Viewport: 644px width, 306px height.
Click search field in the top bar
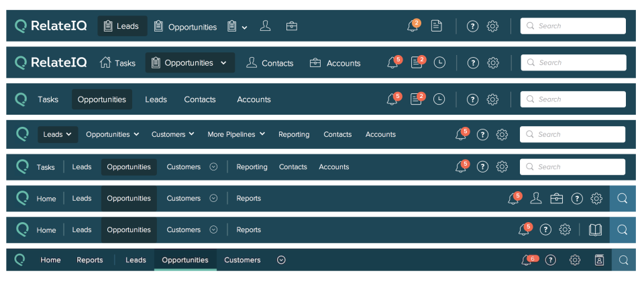pyautogui.click(x=573, y=26)
